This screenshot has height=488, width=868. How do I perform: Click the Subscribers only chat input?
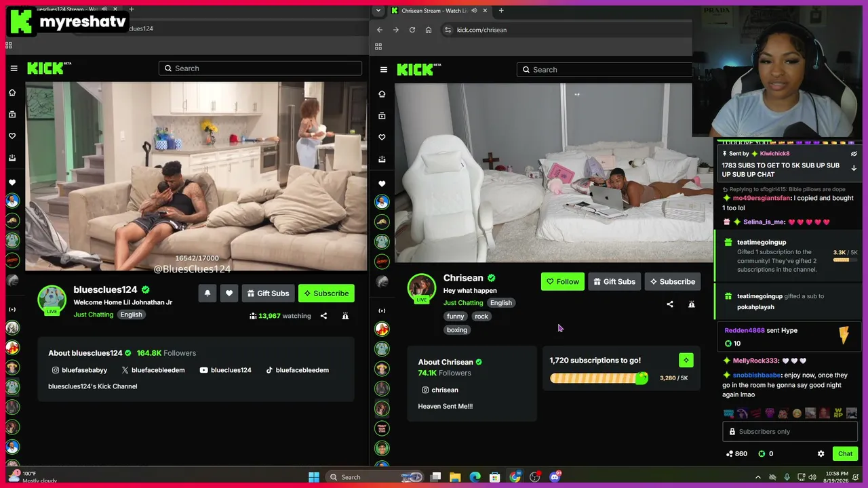tap(790, 432)
